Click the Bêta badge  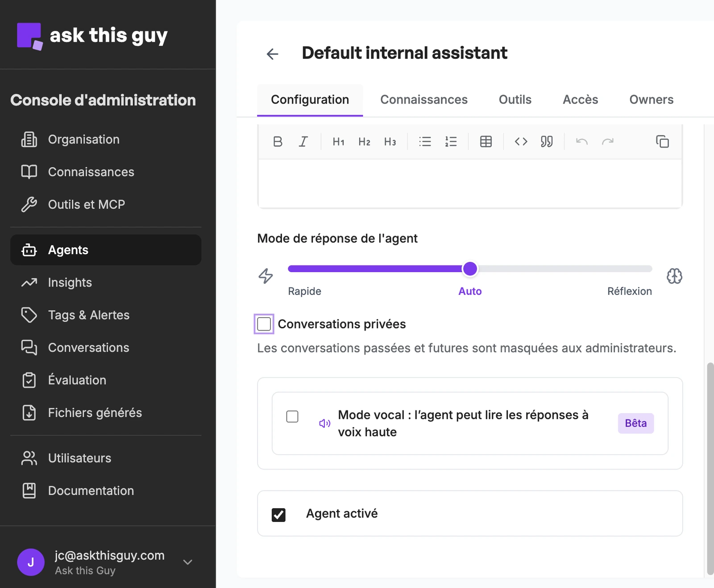(x=635, y=423)
